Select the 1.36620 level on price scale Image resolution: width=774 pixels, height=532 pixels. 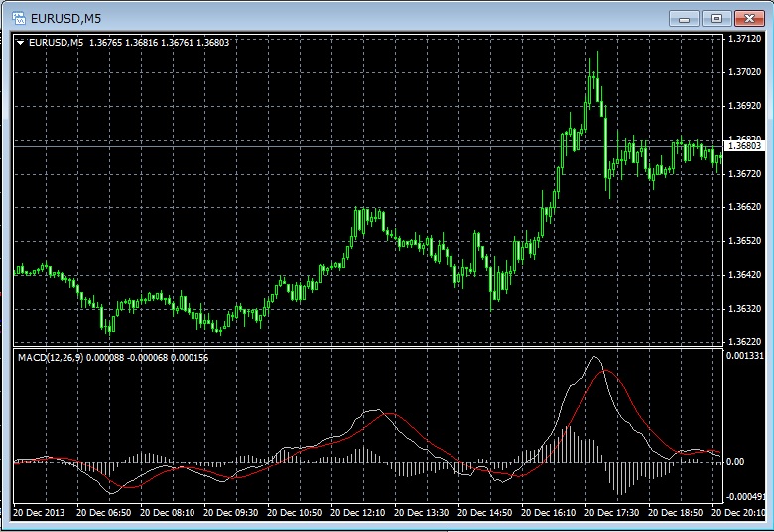click(x=744, y=207)
